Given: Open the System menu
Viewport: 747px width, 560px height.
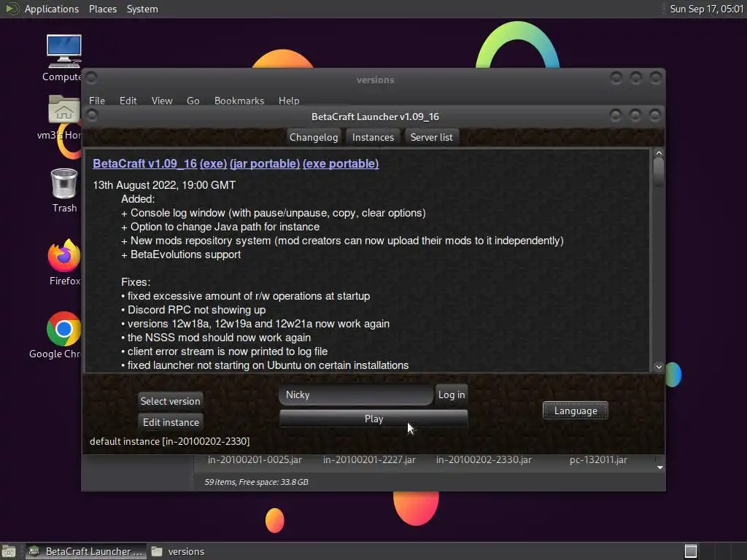Looking at the screenshot, I should click(142, 9).
